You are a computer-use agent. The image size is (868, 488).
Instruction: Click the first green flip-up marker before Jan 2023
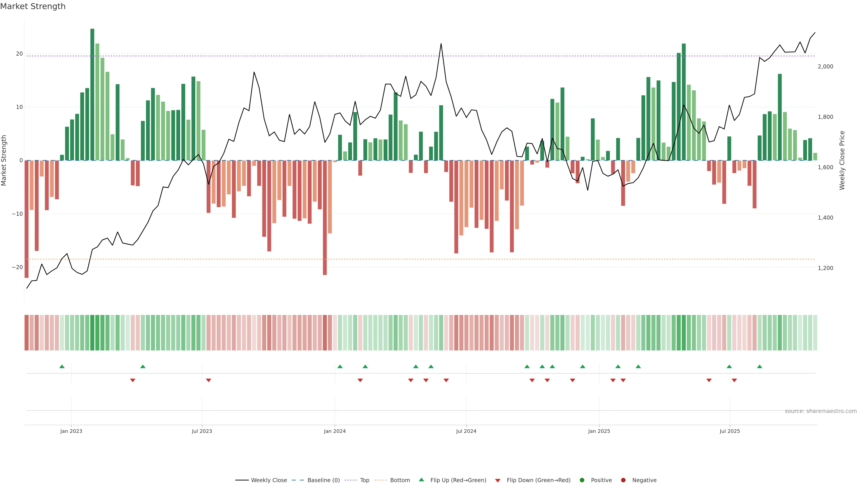tap(62, 366)
